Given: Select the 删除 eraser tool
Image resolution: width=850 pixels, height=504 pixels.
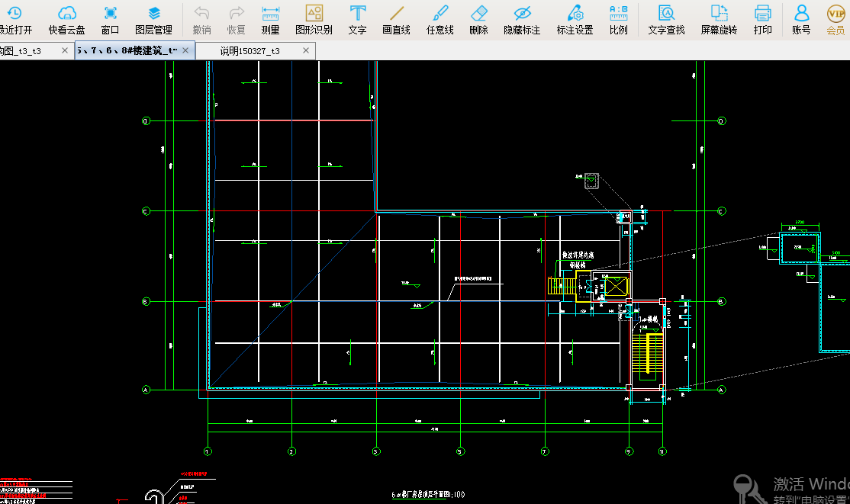Looking at the screenshot, I should [478, 20].
